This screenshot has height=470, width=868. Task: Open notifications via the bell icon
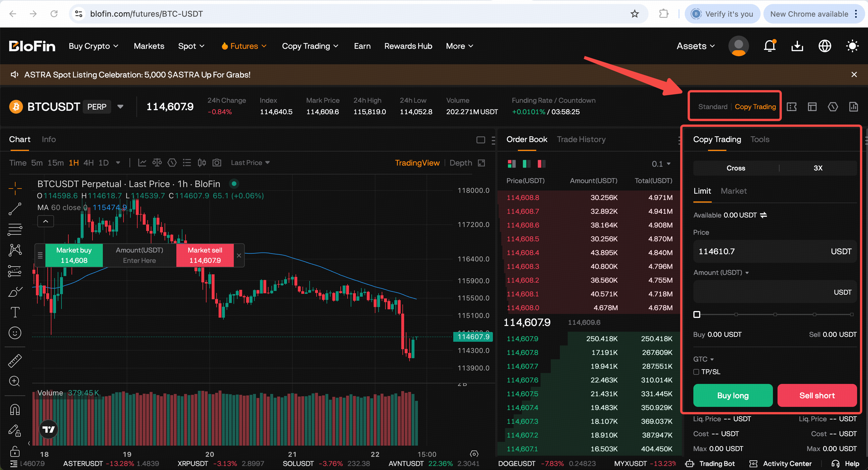point(769,46)
